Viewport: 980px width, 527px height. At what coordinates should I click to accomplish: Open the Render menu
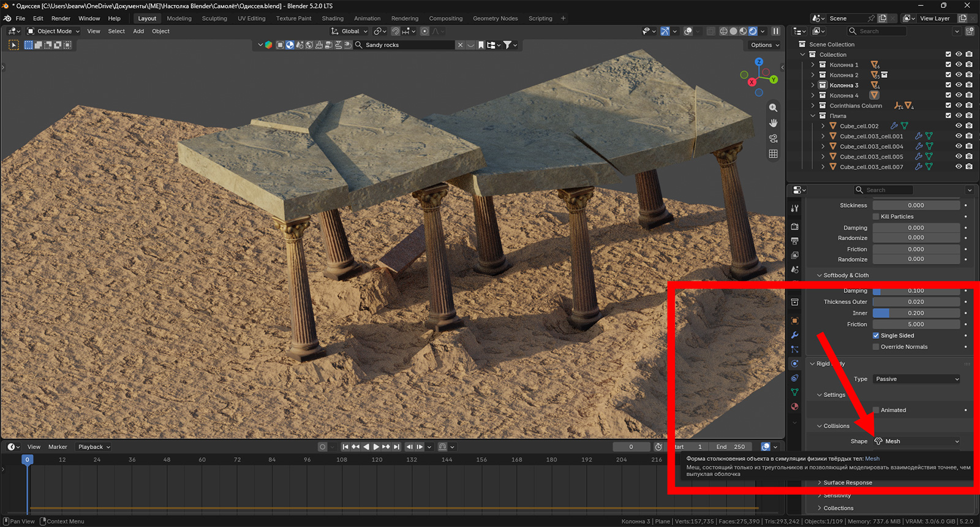click(61, 18)
